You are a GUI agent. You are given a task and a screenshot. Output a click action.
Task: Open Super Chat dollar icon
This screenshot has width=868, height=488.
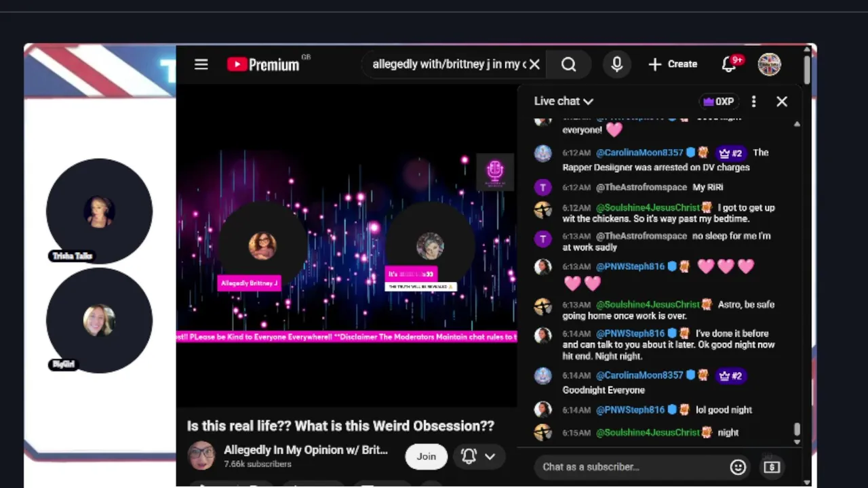(x=772, y=467)
